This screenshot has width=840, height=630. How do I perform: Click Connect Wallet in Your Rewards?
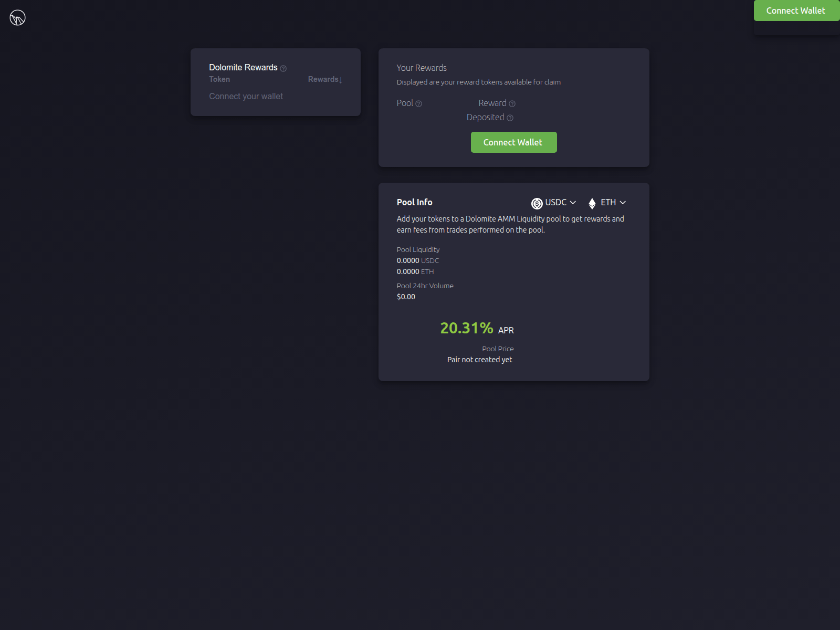[x=513, y=142]
